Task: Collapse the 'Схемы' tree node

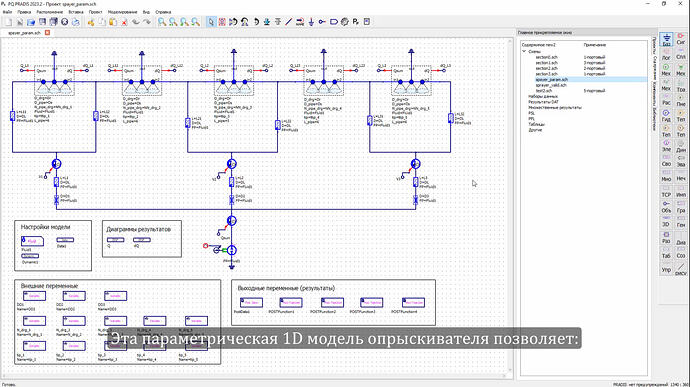Action: coord(524,52)
